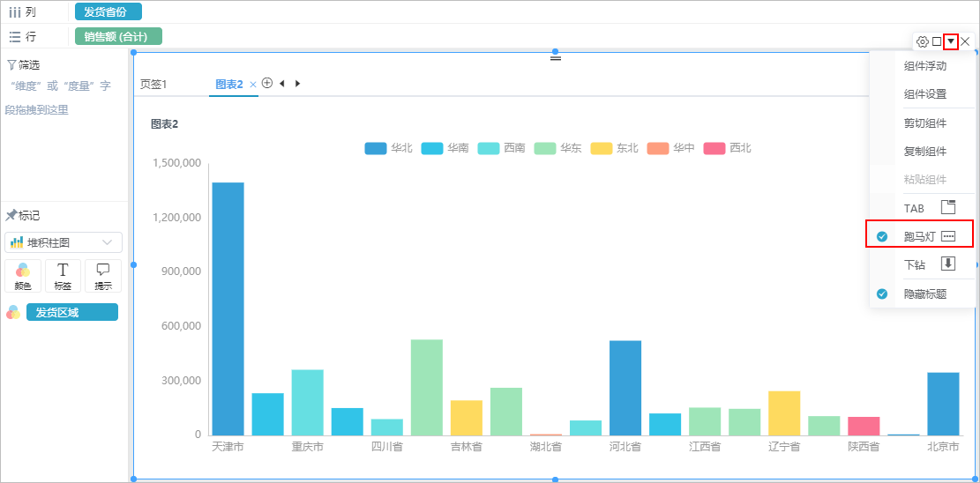Click the 销售额 (合计) row pill
Screen dimensions: 980x483
click(118, 36)
